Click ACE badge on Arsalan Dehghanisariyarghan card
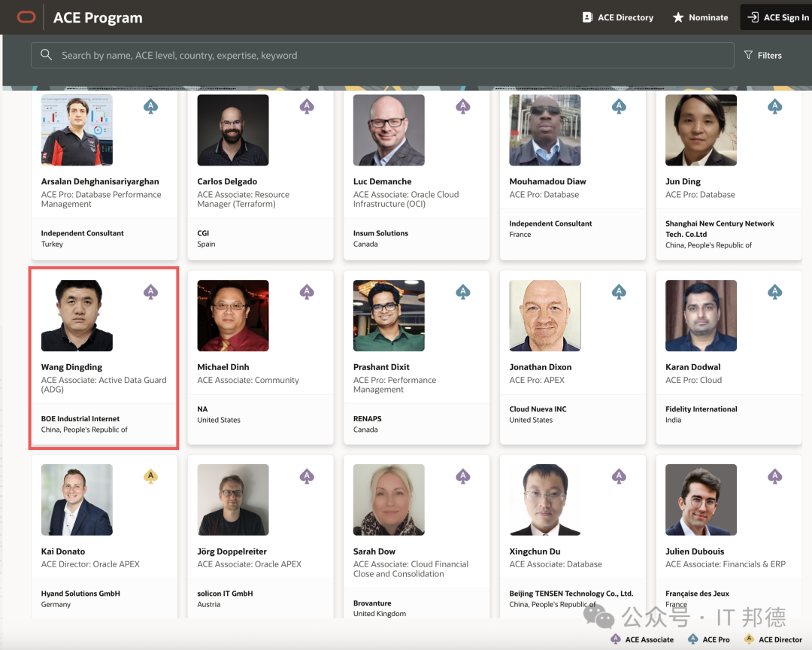812x650 pixels. pyautogui.click(x=150, y=107)
